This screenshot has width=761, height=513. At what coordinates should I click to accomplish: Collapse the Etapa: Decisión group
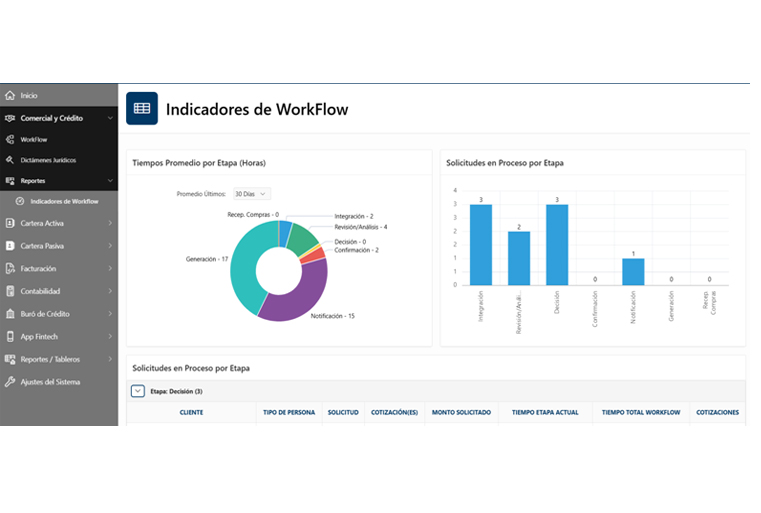click(x=138, y=391)
